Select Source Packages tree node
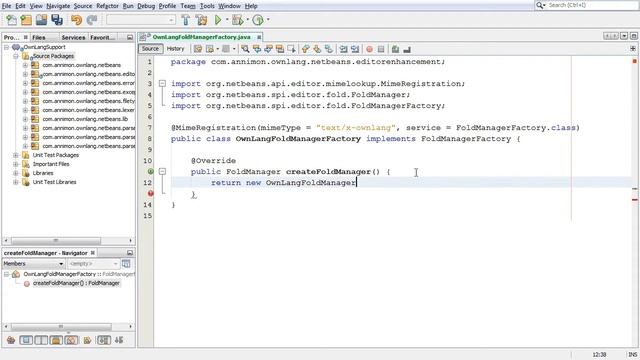The image size is (640, 360). tap(53, 56)
